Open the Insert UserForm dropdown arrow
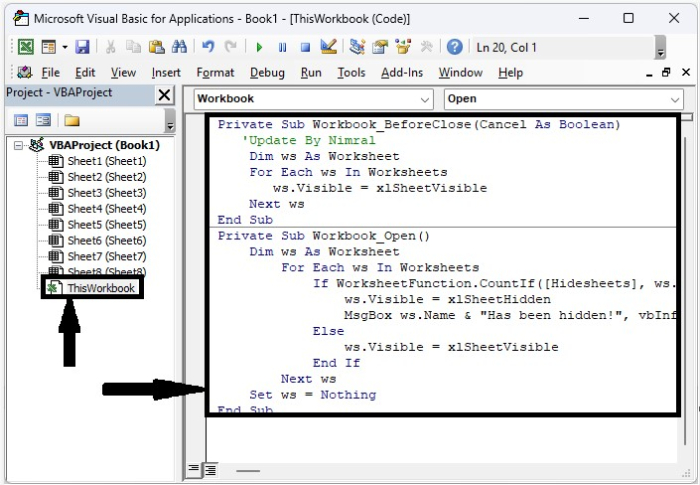The height and width of the screenshot is (485, 700). [x=65, y=47]
